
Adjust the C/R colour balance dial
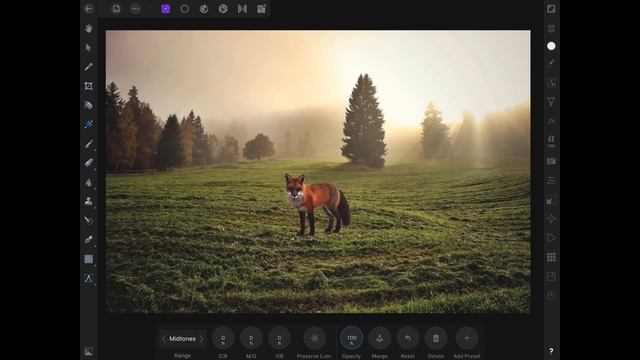tap(223, 338)
